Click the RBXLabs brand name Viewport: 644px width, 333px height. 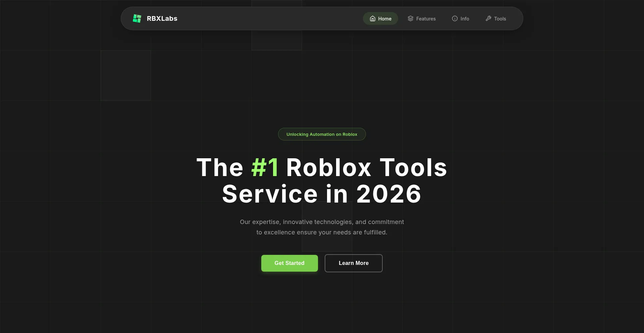pyautogui.click(x=162, y=18)
